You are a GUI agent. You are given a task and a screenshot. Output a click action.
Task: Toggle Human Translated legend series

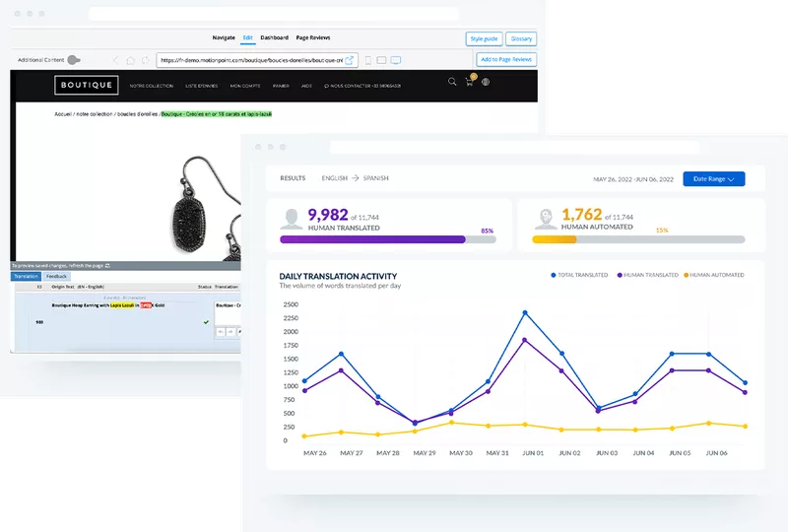pos(648,275)
